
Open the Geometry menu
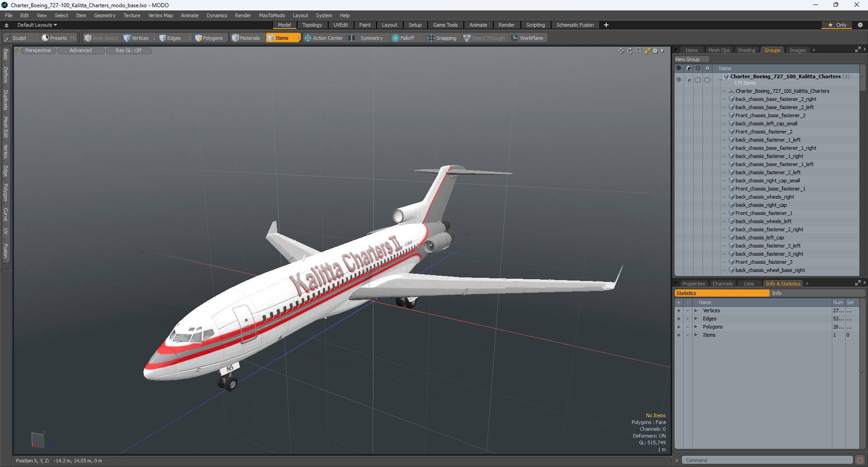pyautogui.click(x=104, y=15)
